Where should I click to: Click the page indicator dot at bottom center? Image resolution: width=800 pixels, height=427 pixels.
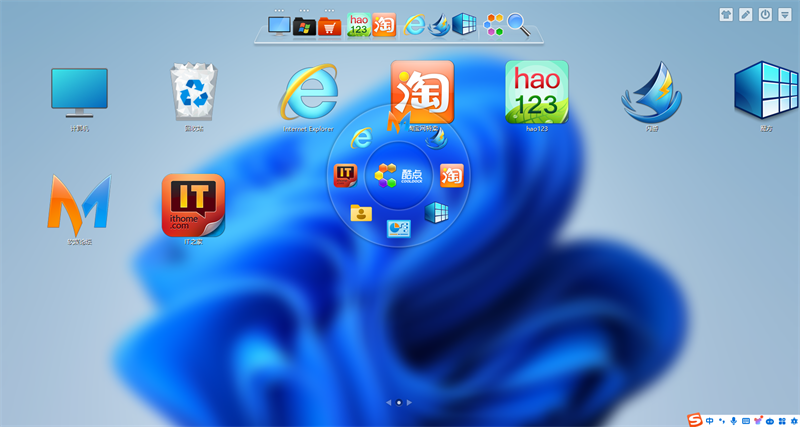(399, 402)
